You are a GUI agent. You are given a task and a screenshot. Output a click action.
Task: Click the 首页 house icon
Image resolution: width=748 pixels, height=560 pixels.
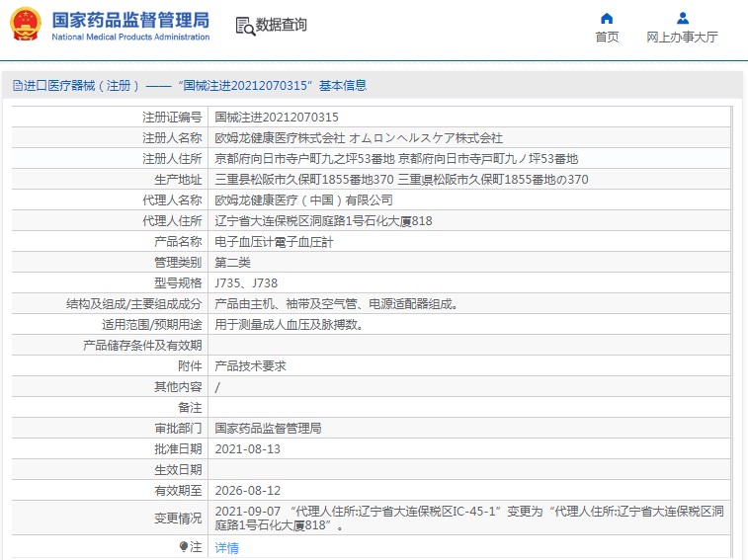coord(607,18)
